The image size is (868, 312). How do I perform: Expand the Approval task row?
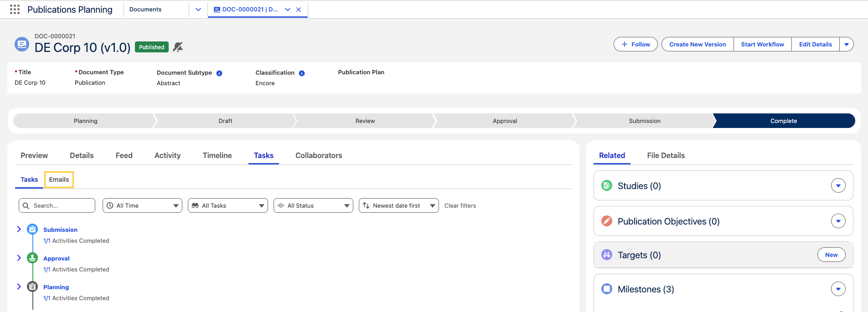click(19, 258)
